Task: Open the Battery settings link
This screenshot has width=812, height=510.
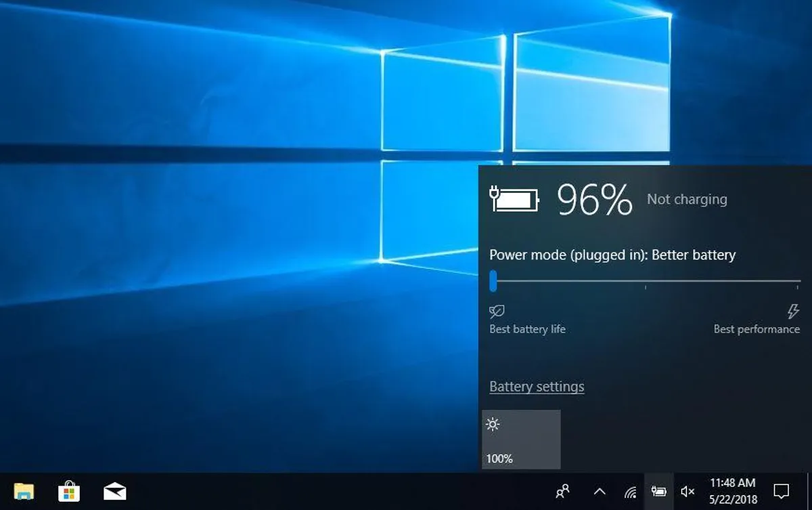Action: coord(537,387)
